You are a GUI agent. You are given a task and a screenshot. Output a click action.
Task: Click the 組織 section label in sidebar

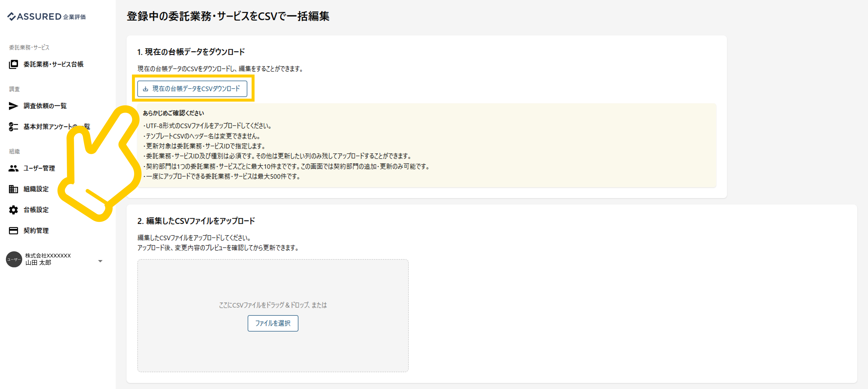[x=14, y=152]
